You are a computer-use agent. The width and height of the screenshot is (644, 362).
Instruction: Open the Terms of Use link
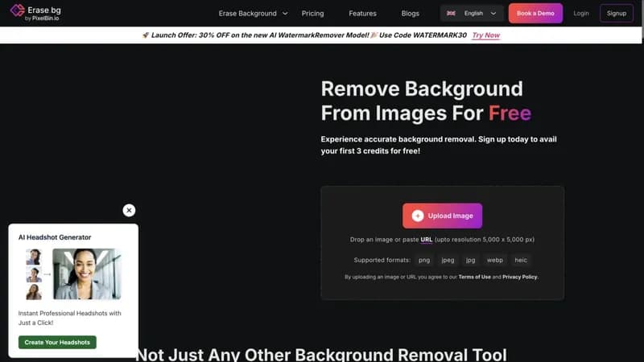point(474,277)
